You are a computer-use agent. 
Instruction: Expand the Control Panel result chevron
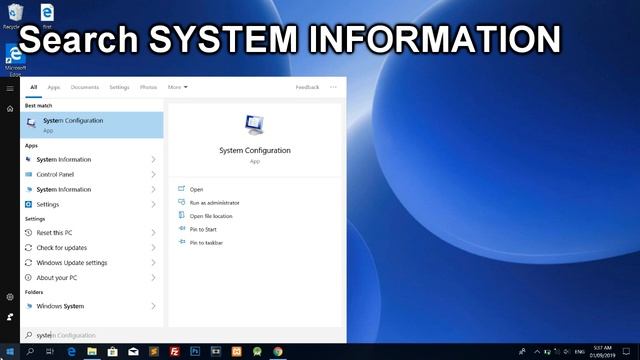pyautogui.click(x=153, y=174)
